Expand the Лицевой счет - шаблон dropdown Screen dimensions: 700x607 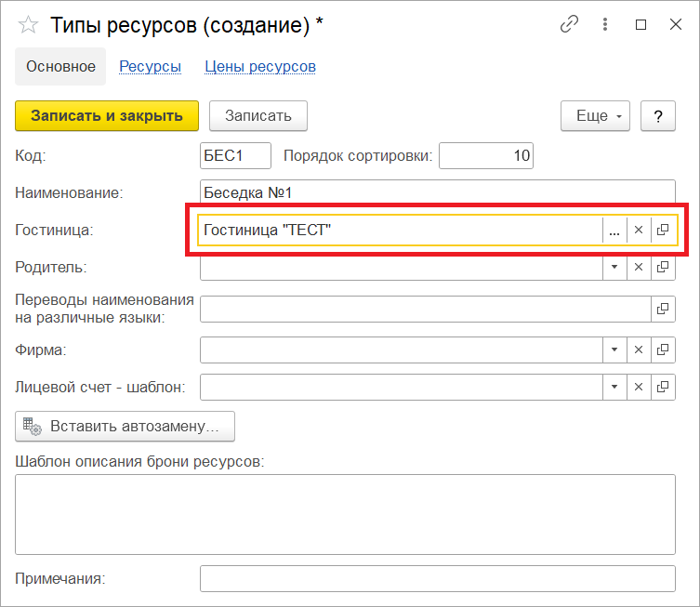[614, 387]
